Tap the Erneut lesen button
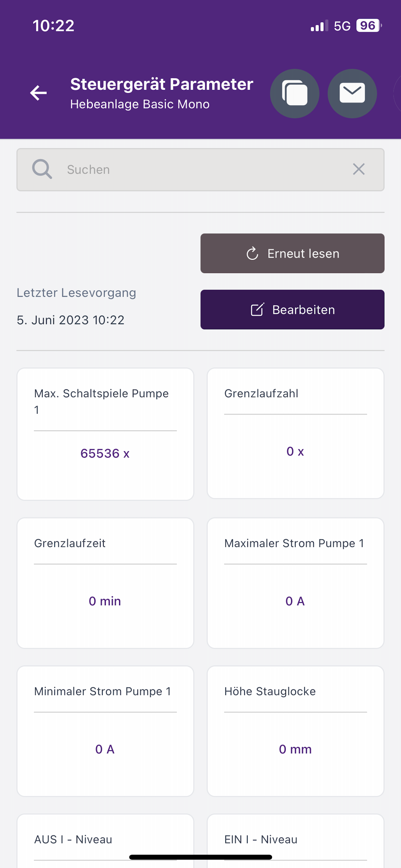This screenshot has height=868, width=401. point(292,253)
